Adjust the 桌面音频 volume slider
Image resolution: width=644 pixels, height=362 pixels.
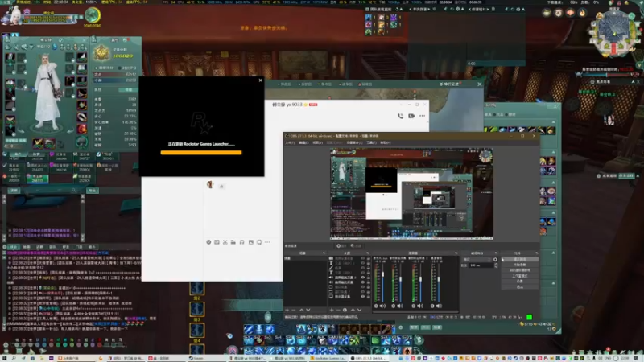(x=439, y=282)
